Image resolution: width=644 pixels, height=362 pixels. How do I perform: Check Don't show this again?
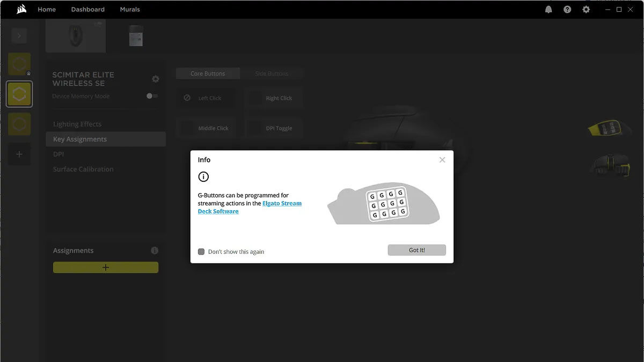click(x=201, y=252)
